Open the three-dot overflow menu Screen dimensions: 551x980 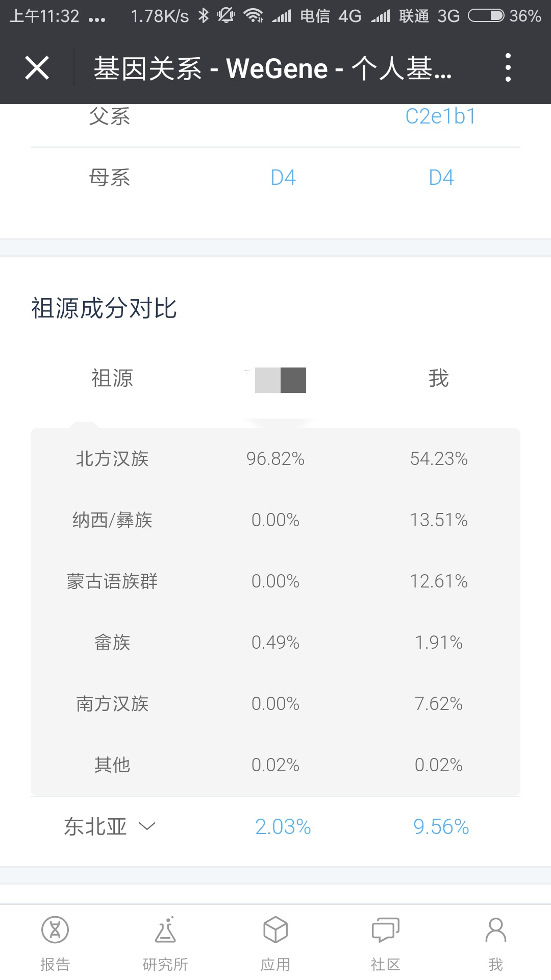508,67
